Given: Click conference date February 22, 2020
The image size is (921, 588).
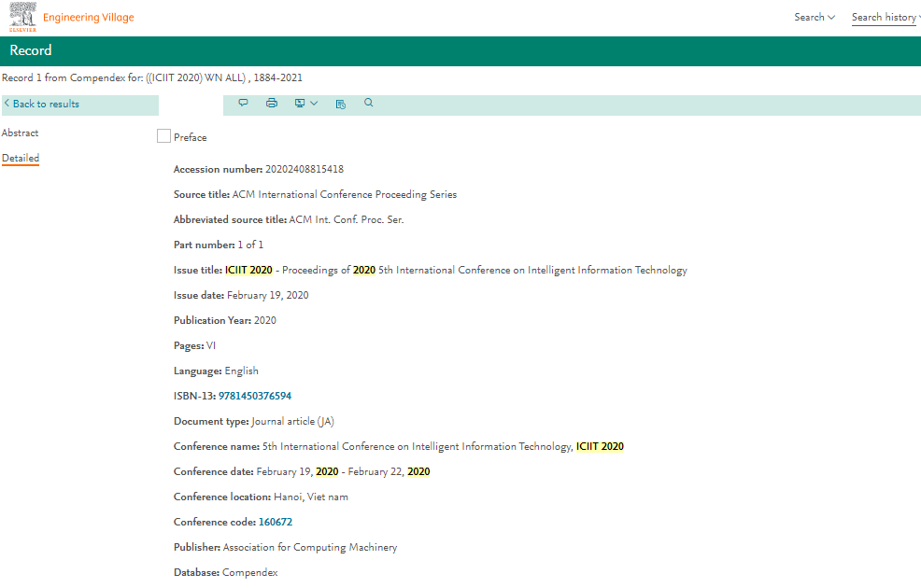Looking at the screenshot, I should coord(389,472).
